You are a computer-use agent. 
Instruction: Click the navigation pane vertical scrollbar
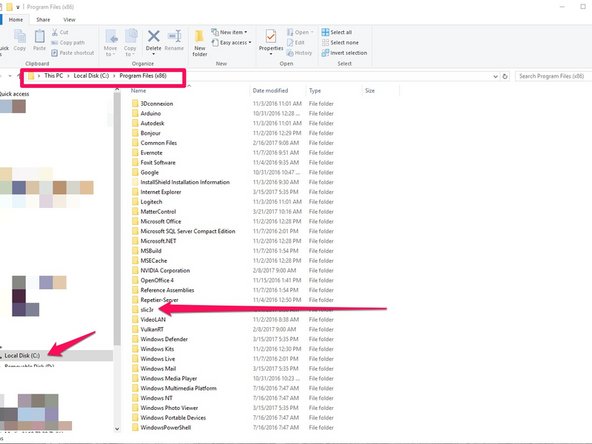(117, 219)
